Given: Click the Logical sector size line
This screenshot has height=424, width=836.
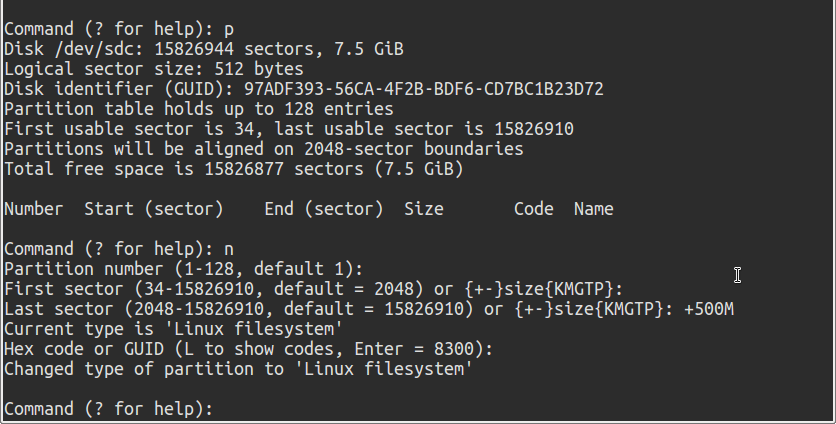Looking at the screenshot, I should click(153, 69).
